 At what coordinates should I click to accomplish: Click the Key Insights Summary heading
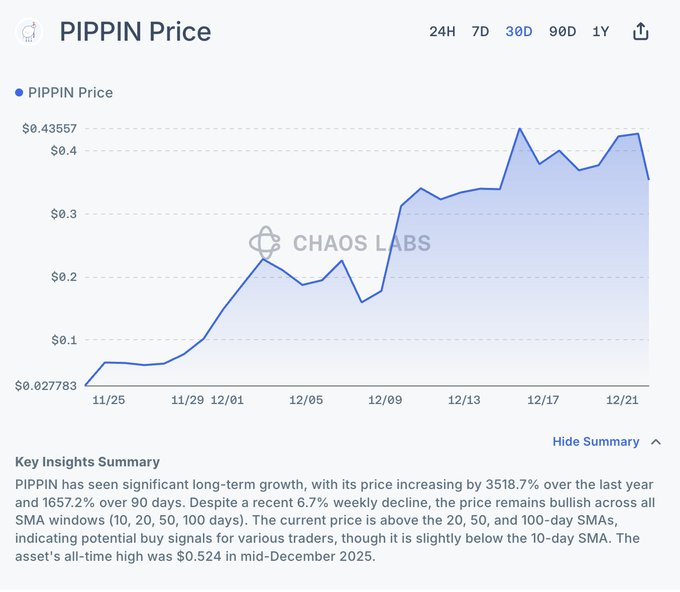pos(87,462)
